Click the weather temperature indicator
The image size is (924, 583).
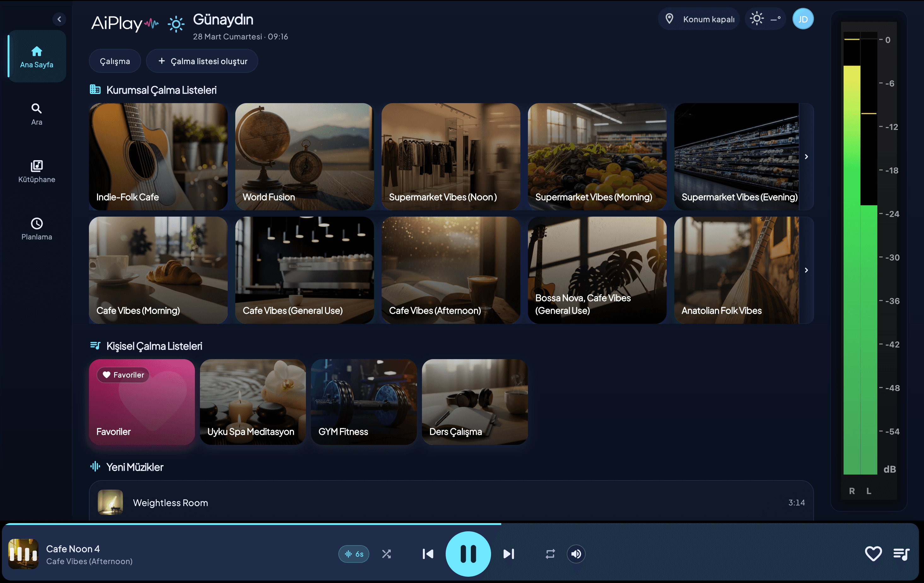pos(765,18)
